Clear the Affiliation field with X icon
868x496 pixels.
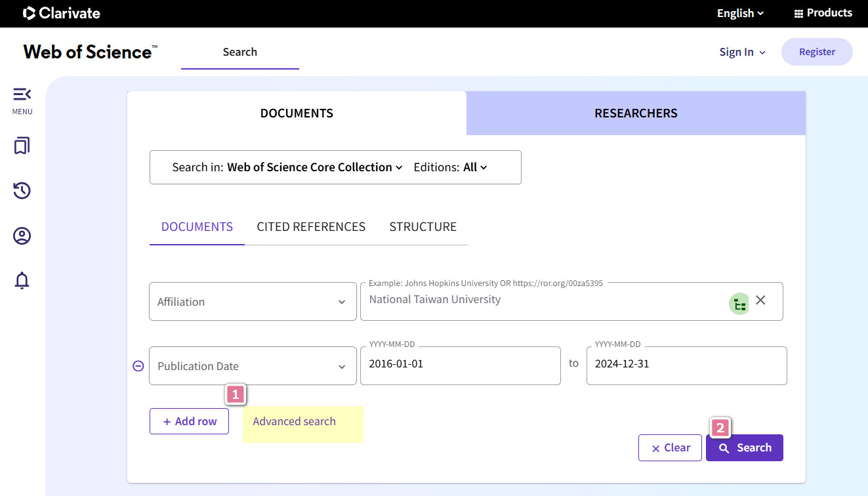pyautogui.click(x=760, y=300)
